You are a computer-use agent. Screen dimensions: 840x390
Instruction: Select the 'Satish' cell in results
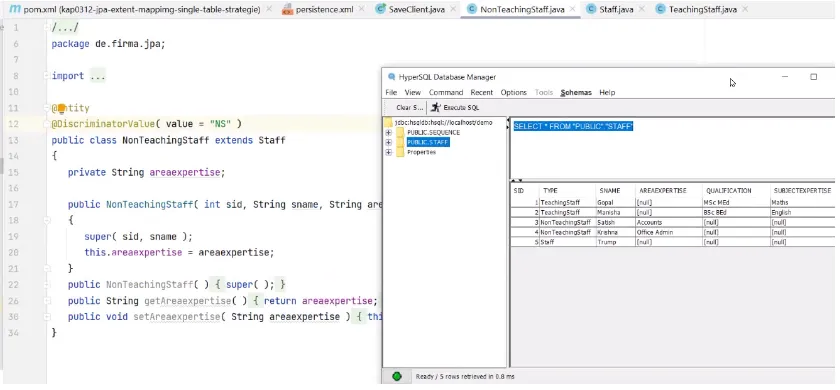(615, 222)
